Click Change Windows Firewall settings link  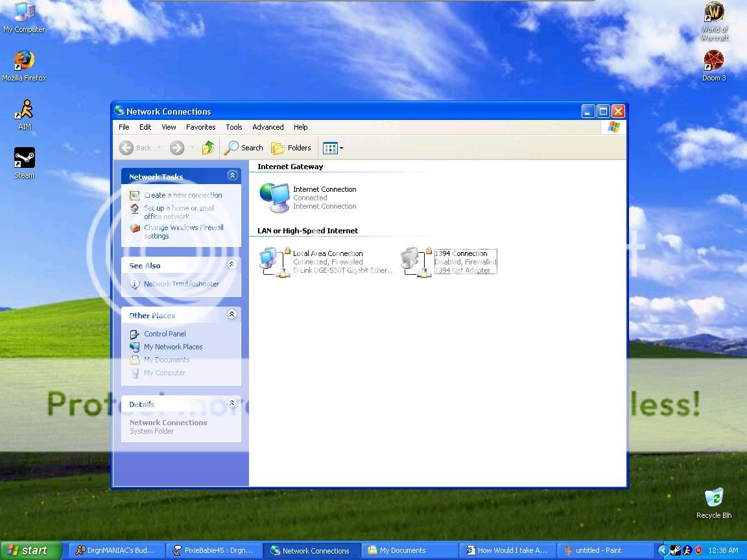[184, 232]
